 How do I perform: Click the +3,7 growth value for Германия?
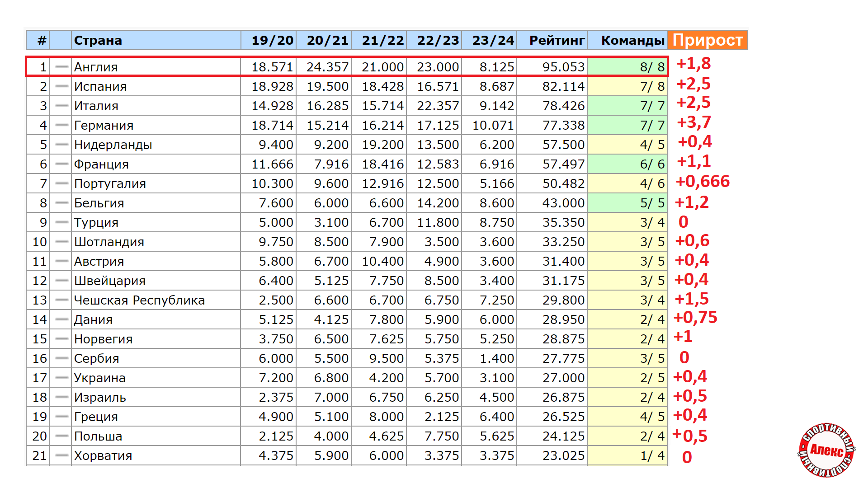[694, 122]
